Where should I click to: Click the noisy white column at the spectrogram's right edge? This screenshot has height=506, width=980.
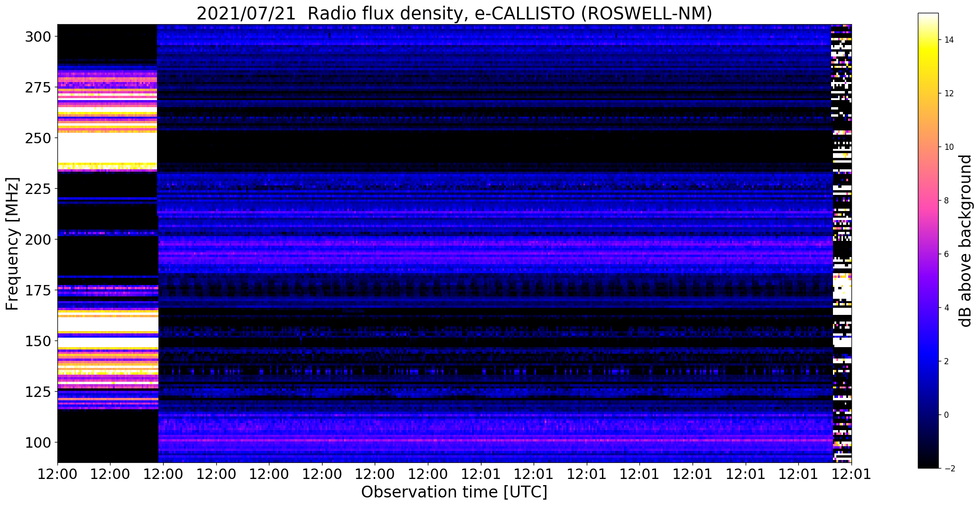(842, 243)
